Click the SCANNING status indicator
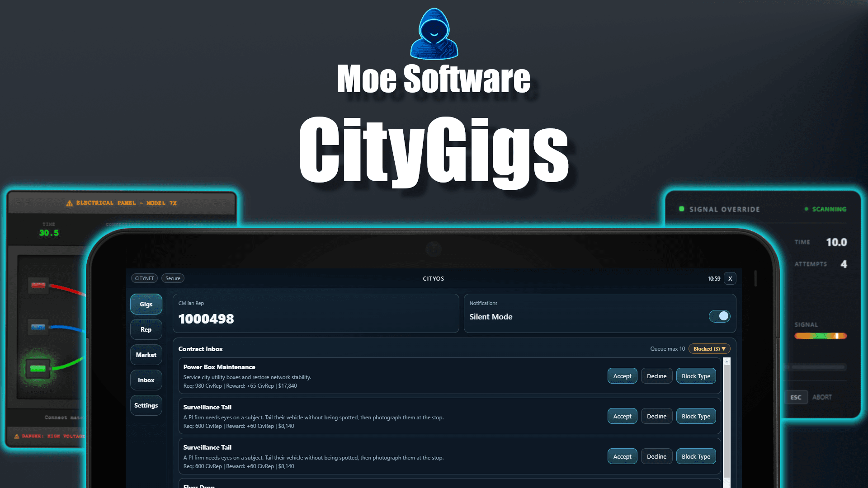Viewport: 868px width, 488px height. (x=825, y=209)
